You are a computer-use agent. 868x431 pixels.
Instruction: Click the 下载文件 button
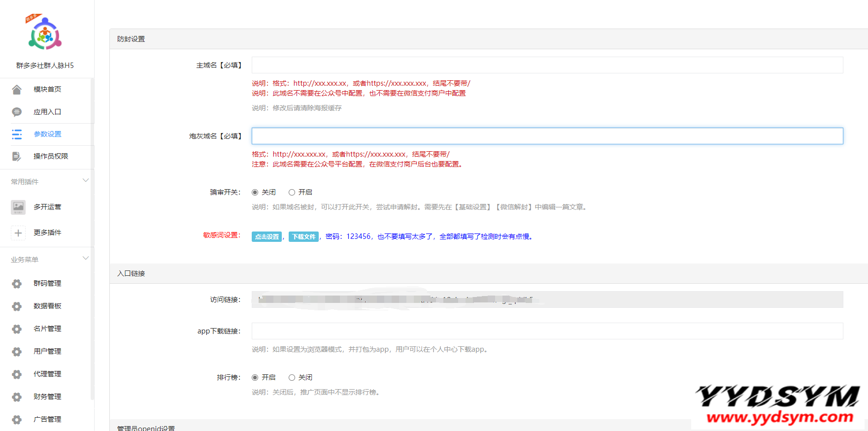tap(303, 236)
